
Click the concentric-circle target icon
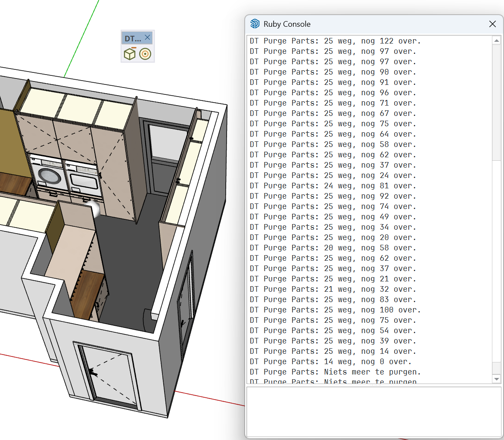click(x=145, y=54)
